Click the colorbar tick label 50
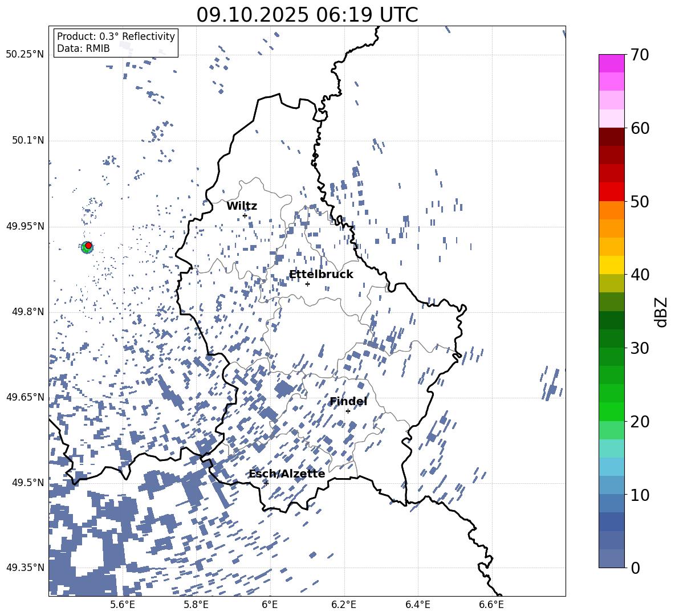The width and height of the screenshot is (675, 616). 640,202
